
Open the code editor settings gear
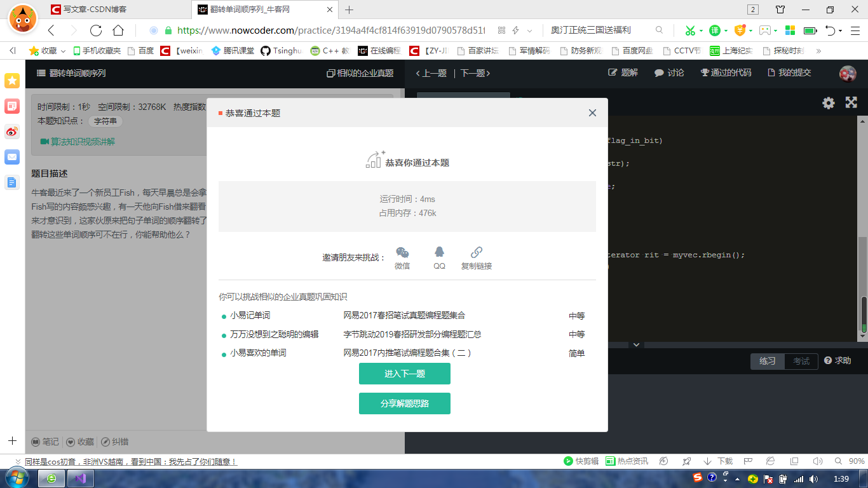(828, 102)
